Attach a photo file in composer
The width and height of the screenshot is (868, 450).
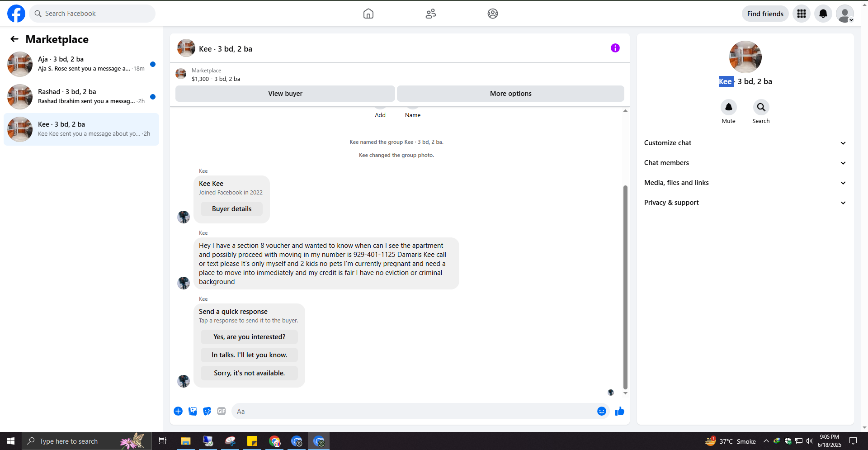(x=193, y=411)
